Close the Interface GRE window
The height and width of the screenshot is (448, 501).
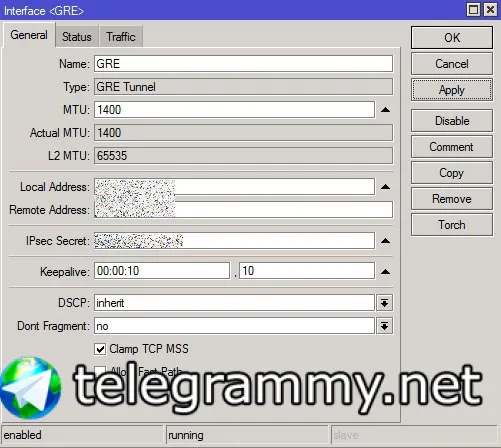pyautogui.click(x=490, y=10)
